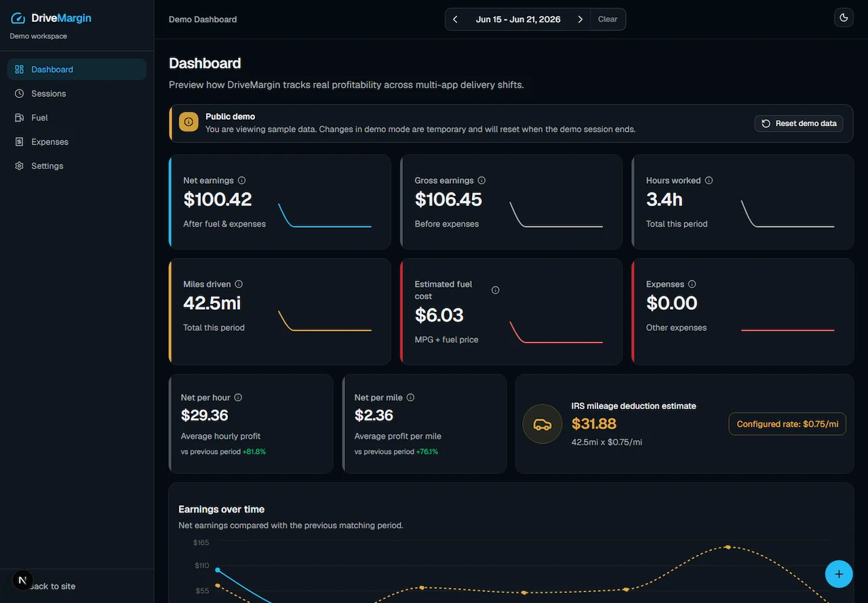Click the Settings gear icon

[19, 166]
